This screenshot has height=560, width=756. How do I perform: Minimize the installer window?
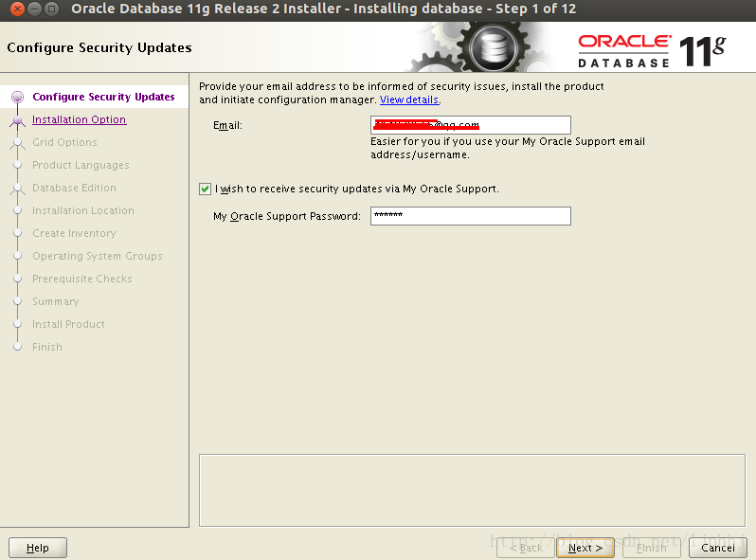34,9
